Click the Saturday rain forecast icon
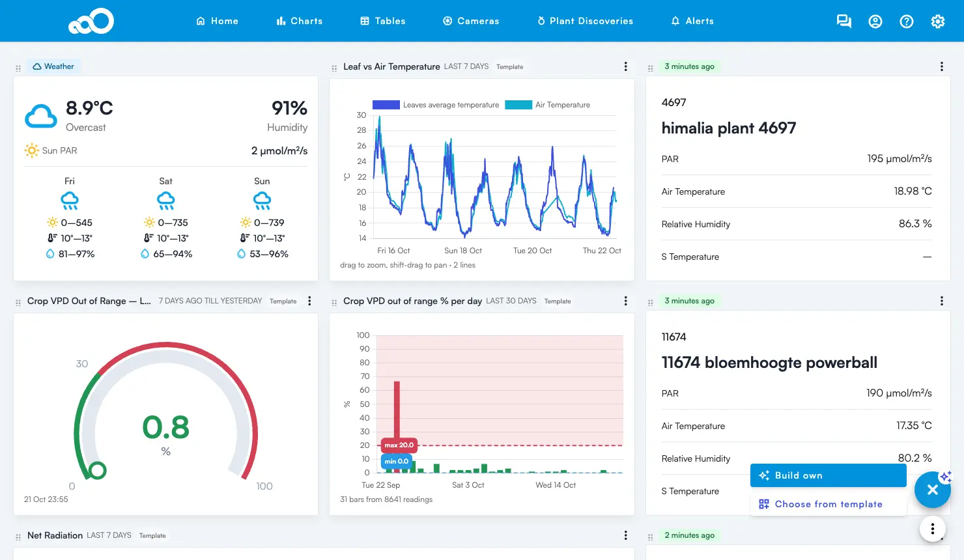964x560 pixels. [x=166, y=201]
